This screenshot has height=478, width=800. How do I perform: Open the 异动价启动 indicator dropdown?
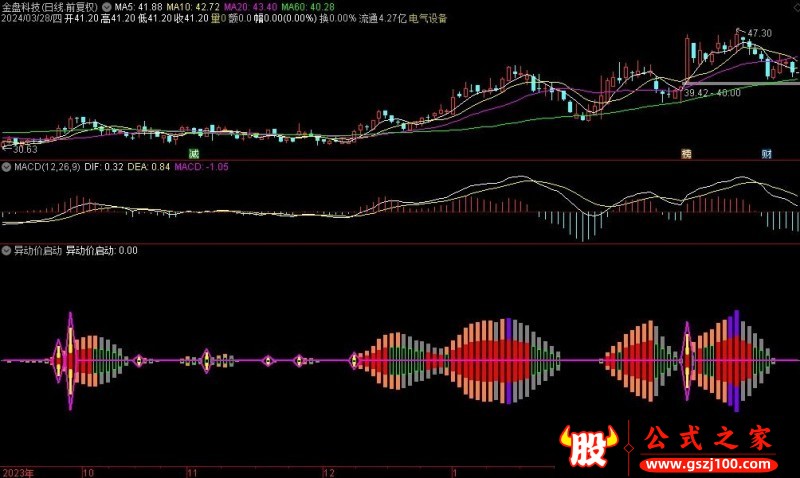[6, 251]
